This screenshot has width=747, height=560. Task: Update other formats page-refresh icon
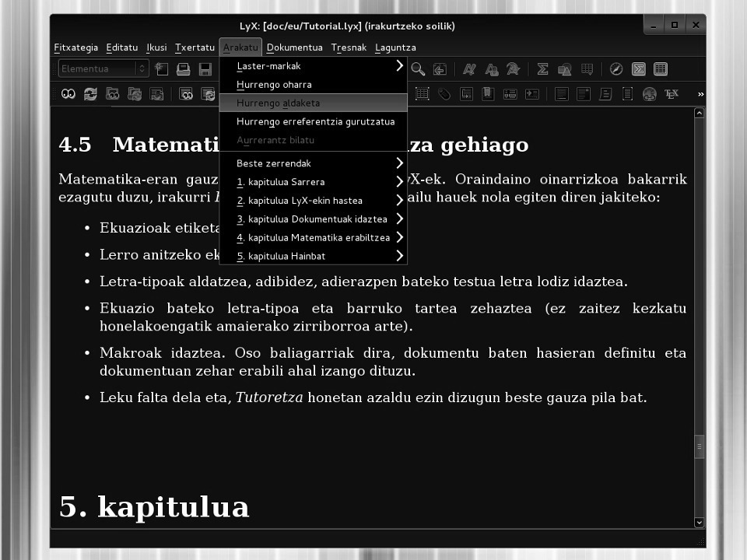coord(208,94)
